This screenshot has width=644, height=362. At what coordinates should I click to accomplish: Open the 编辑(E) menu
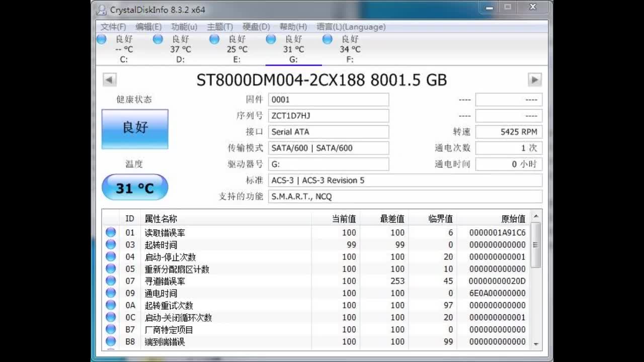point(148,27)
